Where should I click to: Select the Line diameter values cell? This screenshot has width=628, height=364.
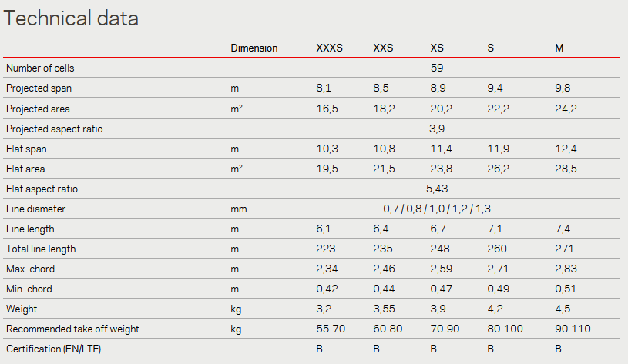point(437,209)
